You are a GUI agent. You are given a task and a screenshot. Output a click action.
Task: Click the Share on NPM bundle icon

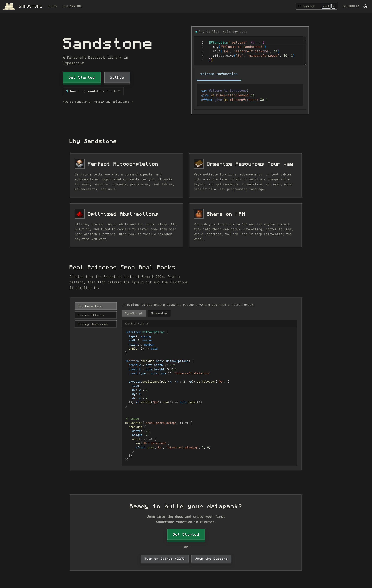(x=199, y=214)
